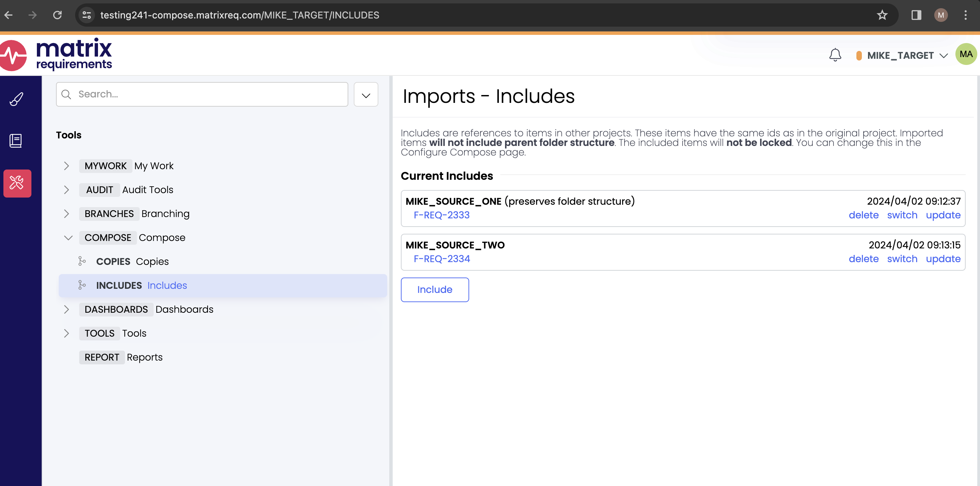Expand the BRANCHES Branching node
This screenshot has width=980, height=486.
coord(66,214)
